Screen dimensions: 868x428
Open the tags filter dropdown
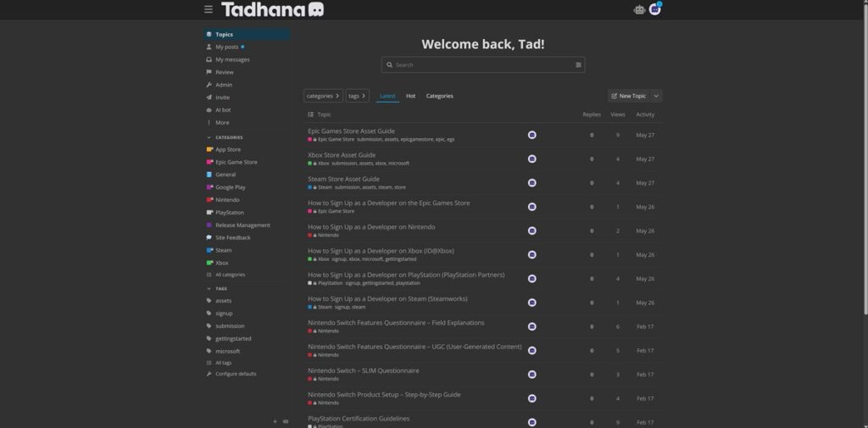[358, 96]
